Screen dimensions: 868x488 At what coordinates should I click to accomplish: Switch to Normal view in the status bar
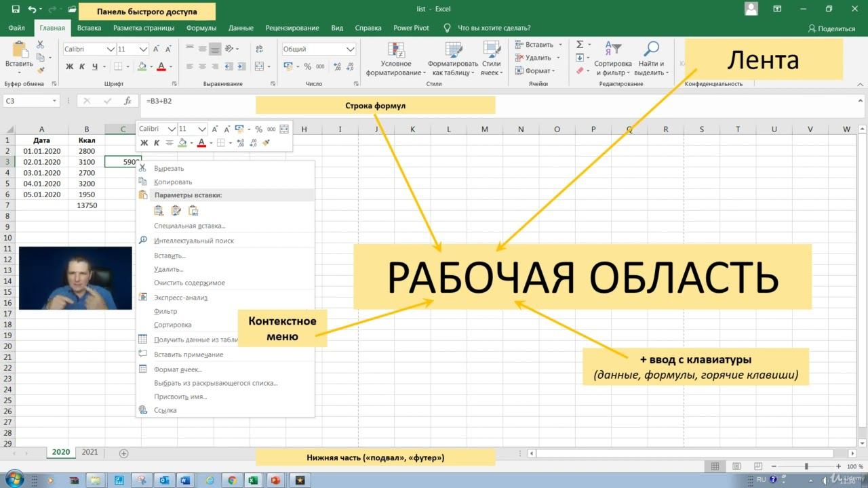(715, 466)
